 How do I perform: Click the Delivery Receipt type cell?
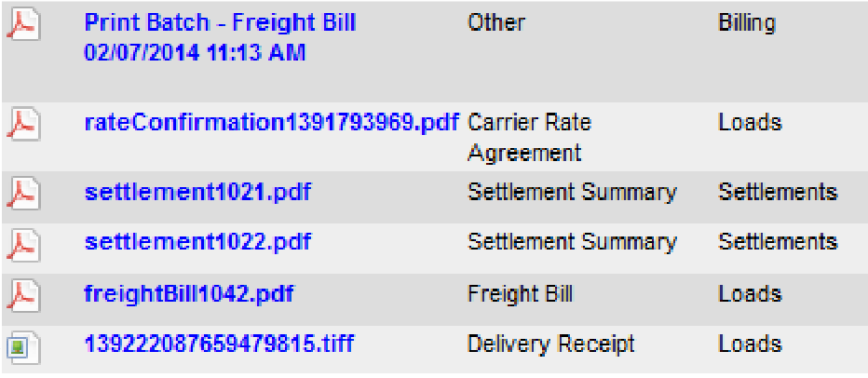coord(550,344)
